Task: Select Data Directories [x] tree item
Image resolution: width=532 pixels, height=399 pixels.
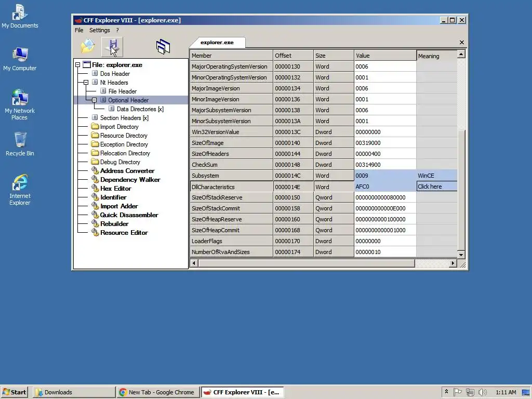Action: pyautogui.click(x=140, y=109)
